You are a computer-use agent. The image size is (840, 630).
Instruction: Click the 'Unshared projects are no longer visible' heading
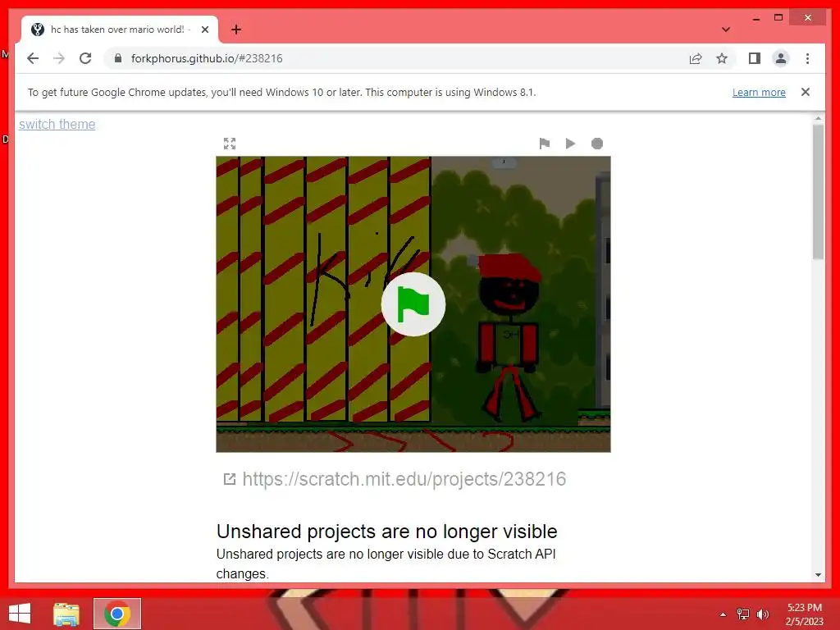(387, 532)
